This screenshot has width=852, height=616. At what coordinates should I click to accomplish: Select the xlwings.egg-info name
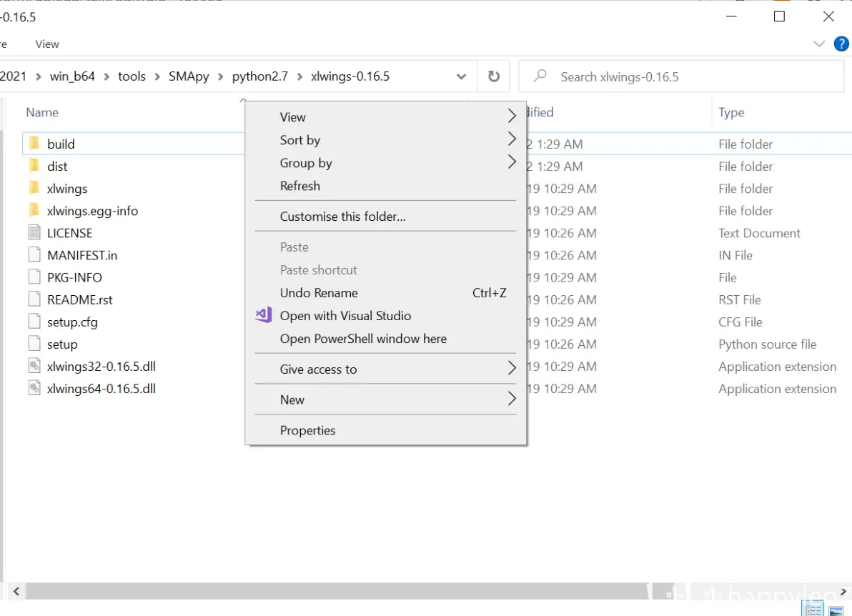pyautogui.click(x=92, y=211)
